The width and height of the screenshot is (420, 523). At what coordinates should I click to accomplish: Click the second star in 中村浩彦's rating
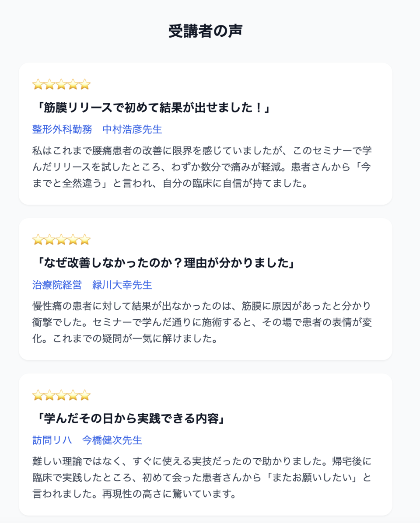click(50, 84)
